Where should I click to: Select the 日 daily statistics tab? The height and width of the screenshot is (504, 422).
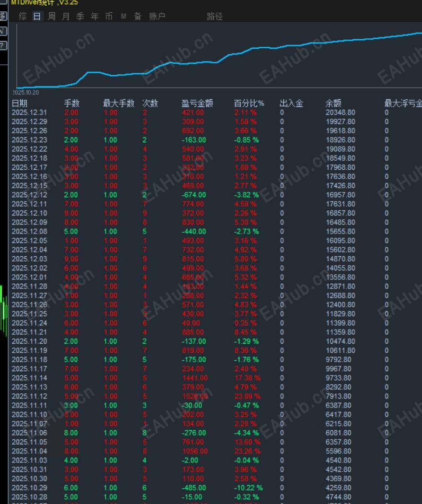coord(37,16)
